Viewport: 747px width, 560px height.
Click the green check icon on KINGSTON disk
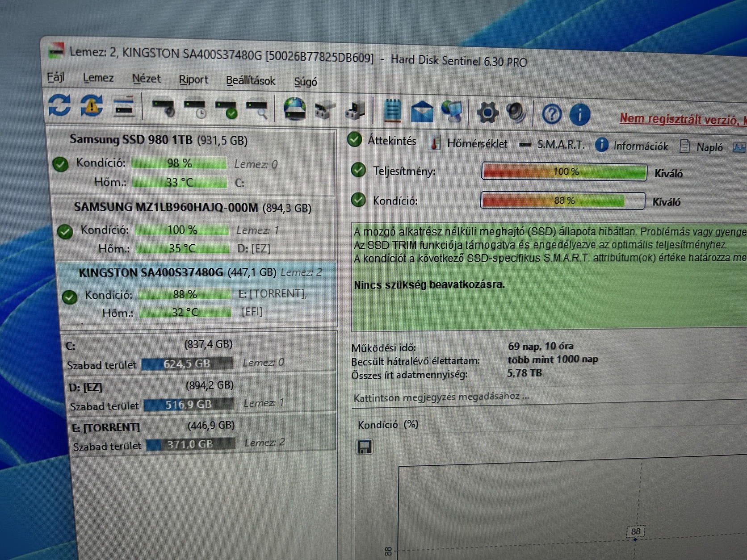[70, 297]
